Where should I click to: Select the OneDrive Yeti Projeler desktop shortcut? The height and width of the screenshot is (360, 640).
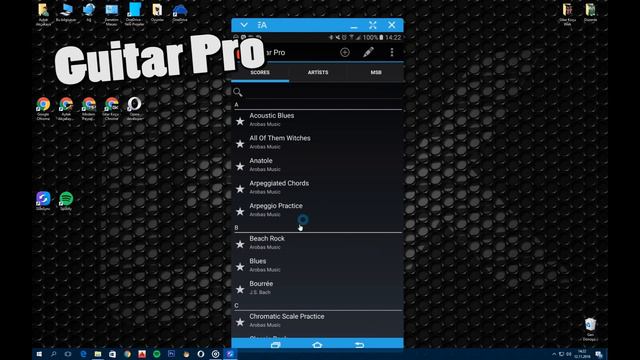pos(134,14)
